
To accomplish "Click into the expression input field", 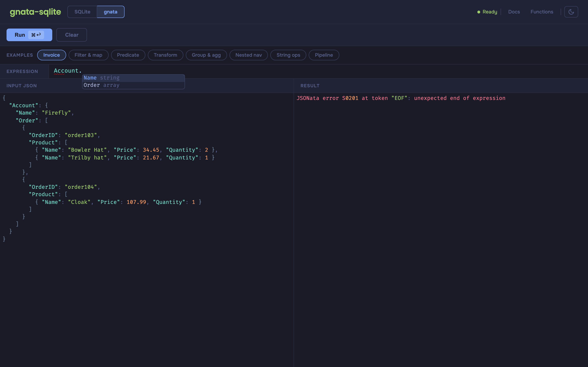I will (x=318, y=71).
